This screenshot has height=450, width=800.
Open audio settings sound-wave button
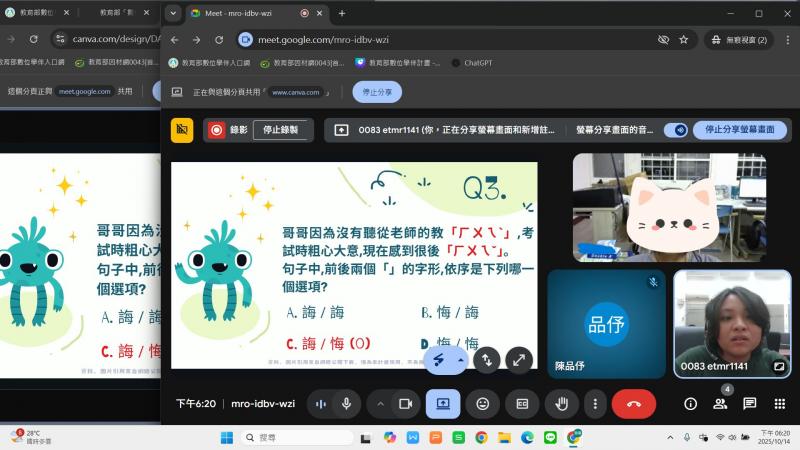(321, 404)
